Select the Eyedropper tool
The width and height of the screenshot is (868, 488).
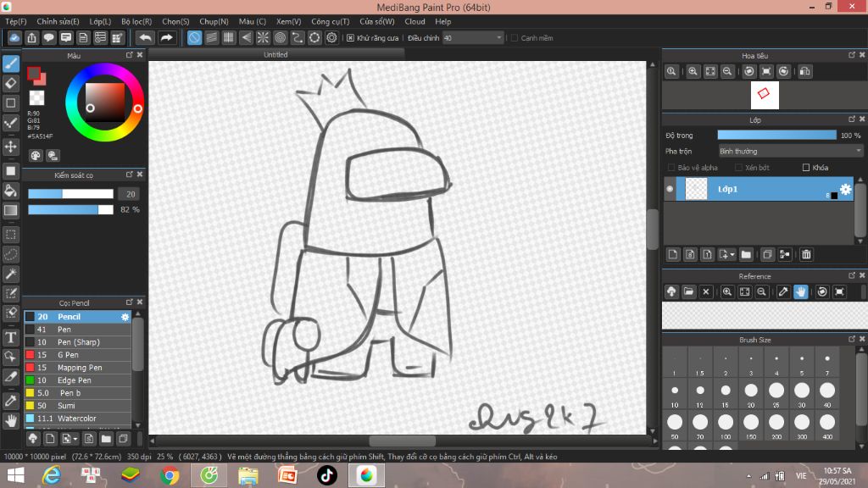coord(10,401)
